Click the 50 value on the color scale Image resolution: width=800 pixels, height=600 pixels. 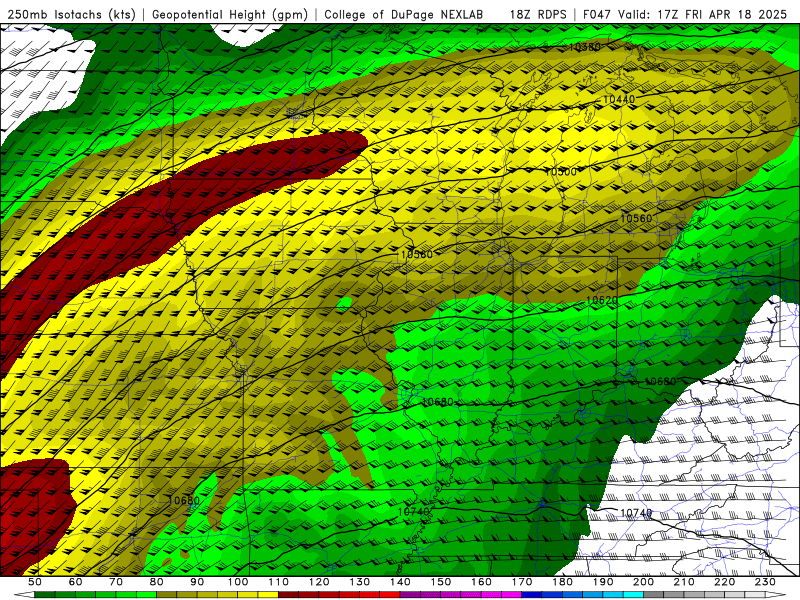(x=35, y=582)
